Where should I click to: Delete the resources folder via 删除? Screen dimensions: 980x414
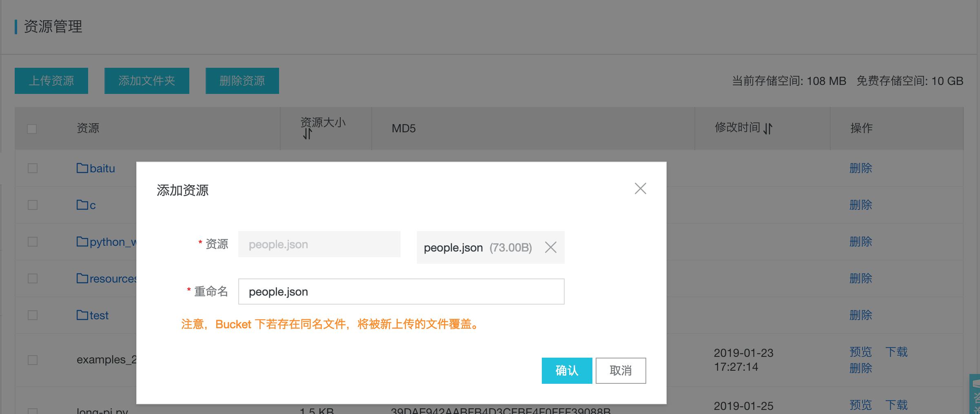pos(861,278)
